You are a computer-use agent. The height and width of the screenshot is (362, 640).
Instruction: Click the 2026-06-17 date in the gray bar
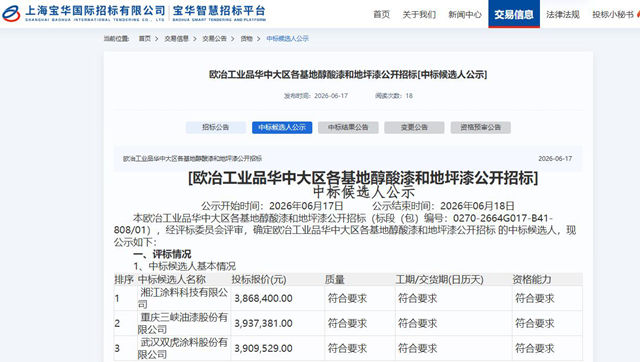point(555,158)
